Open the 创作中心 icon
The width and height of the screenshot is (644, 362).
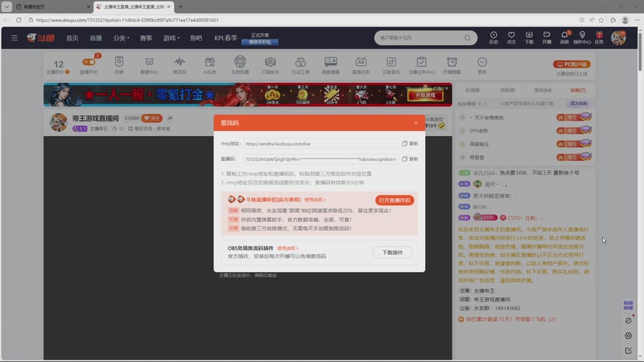point(582,38)
